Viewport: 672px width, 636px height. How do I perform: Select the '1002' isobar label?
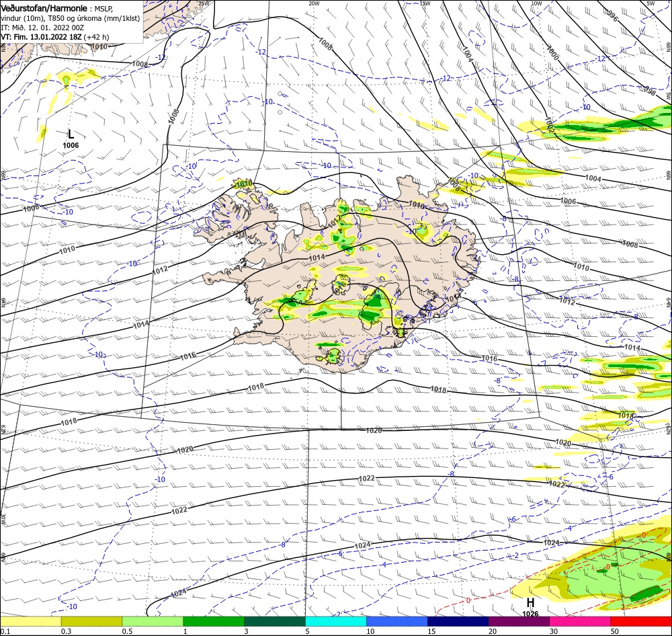(550, 124)
